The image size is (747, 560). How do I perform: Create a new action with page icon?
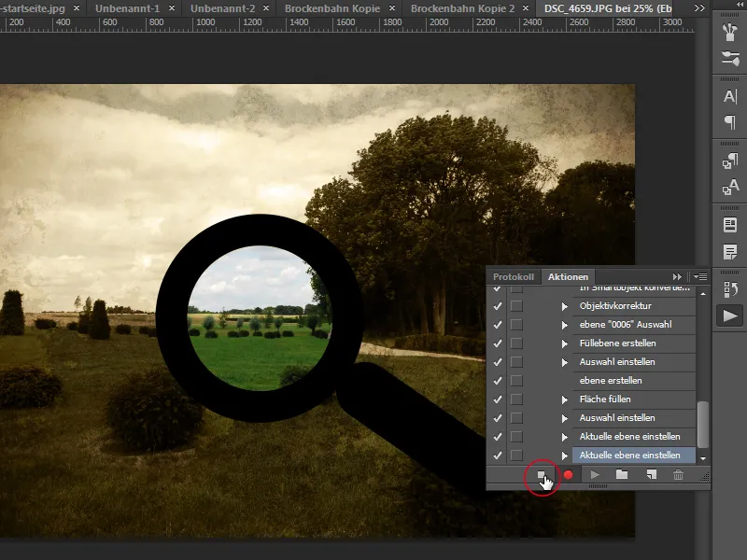[x=651, y=475]
